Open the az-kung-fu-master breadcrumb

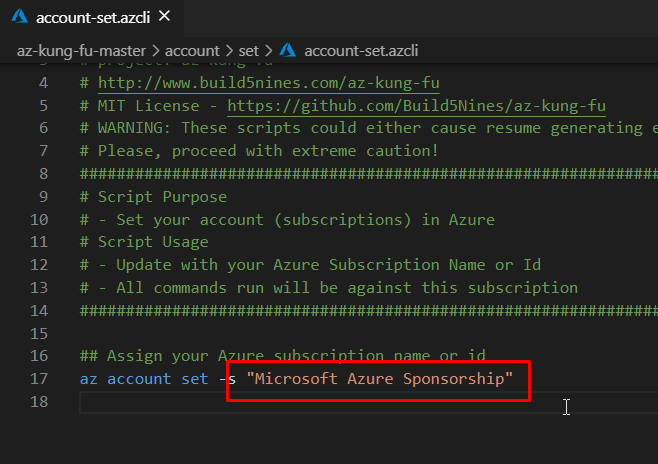(80, 49)
